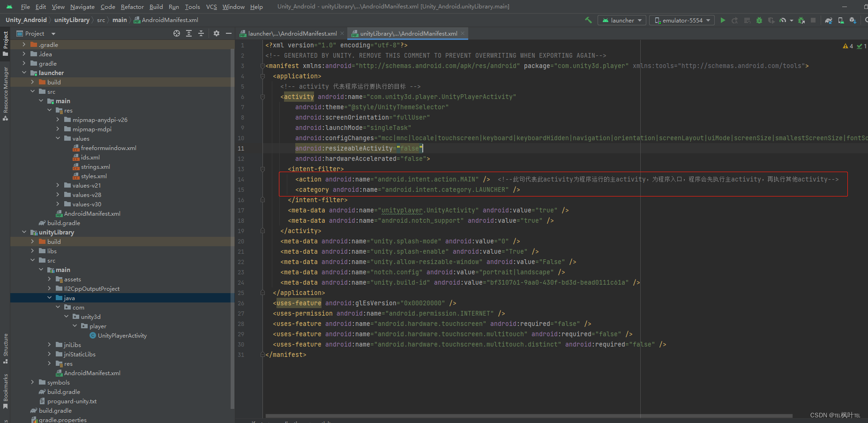Collapse the launcher folder in the tree
The width and height of the screenshot is (868, 423).
point(24,73)
